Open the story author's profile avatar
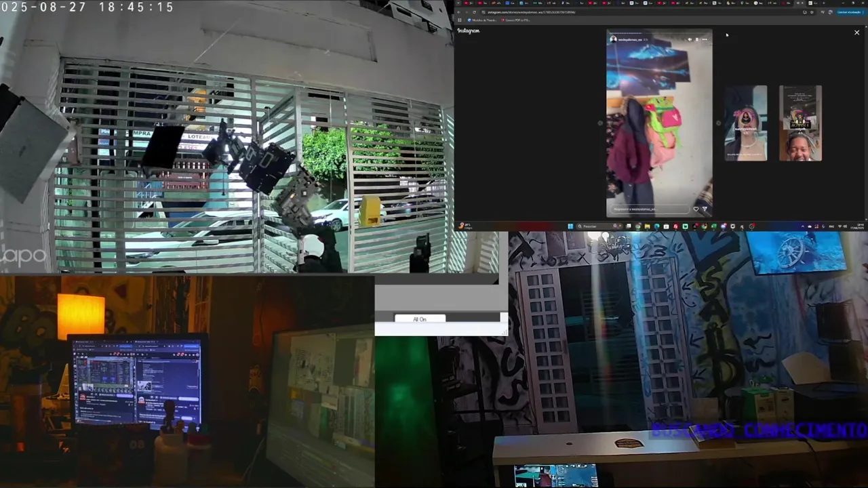Viewport: 868px width, 488px height. point(613,39)
